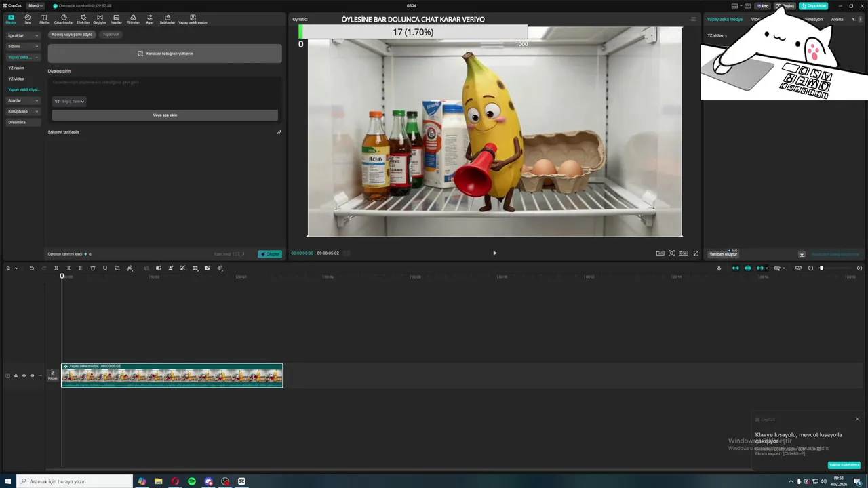Click the zoom out timeline minus icon

810,268
